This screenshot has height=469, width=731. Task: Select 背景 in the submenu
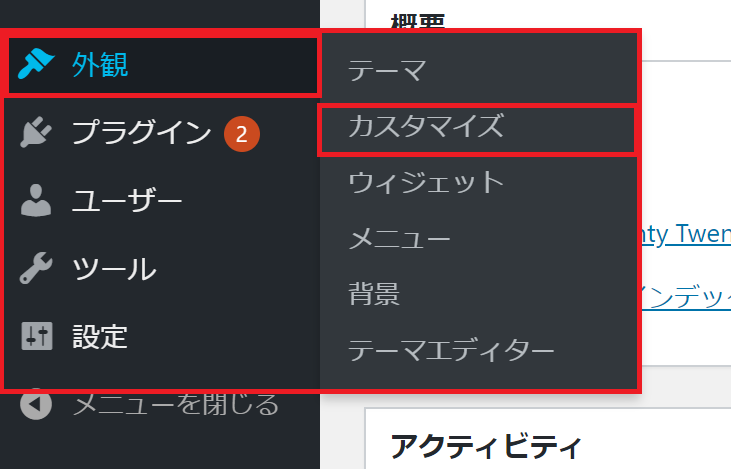tap(478, 294)
